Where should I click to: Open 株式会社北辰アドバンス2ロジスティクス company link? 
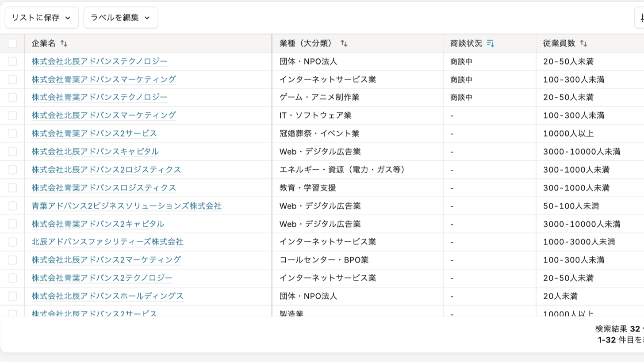tap(106, 170)
